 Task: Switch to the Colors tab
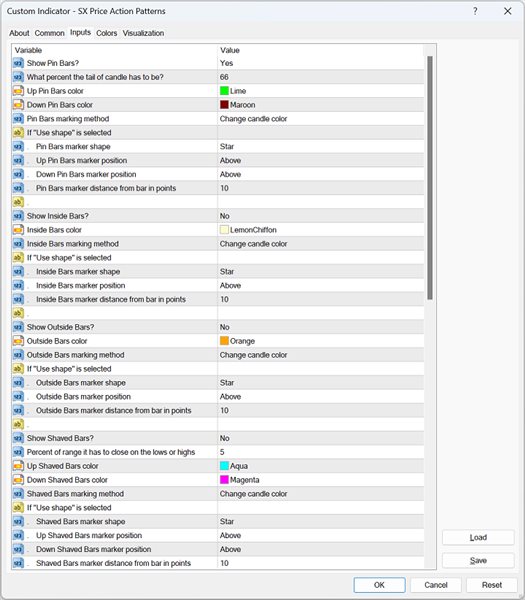point(106,33)
